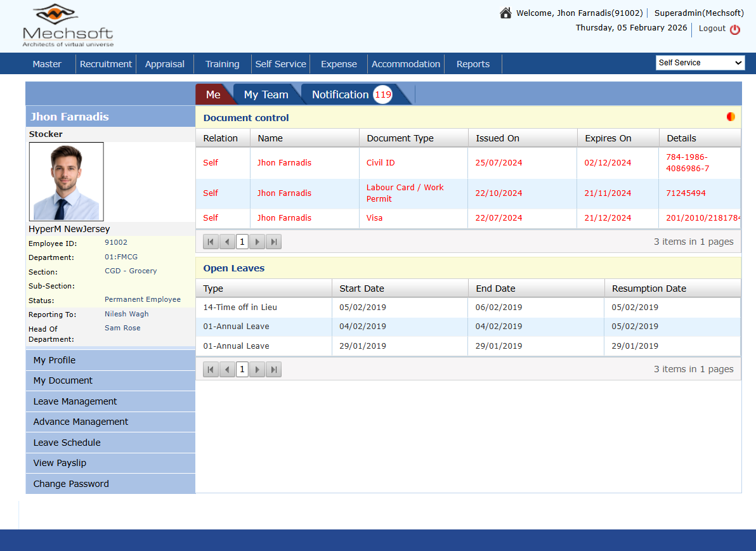Open My Document in sidebar
This screenshot has width=756, height=551.
pos(110,381)
